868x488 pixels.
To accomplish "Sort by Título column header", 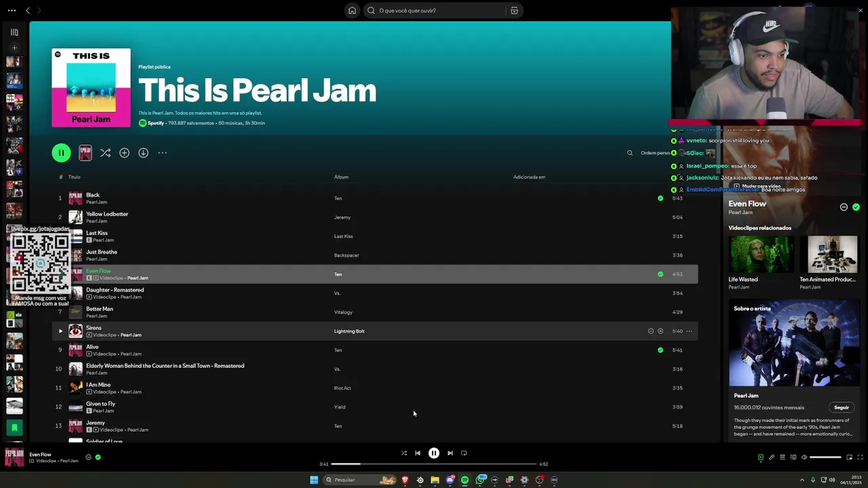I will pos(74,177).
